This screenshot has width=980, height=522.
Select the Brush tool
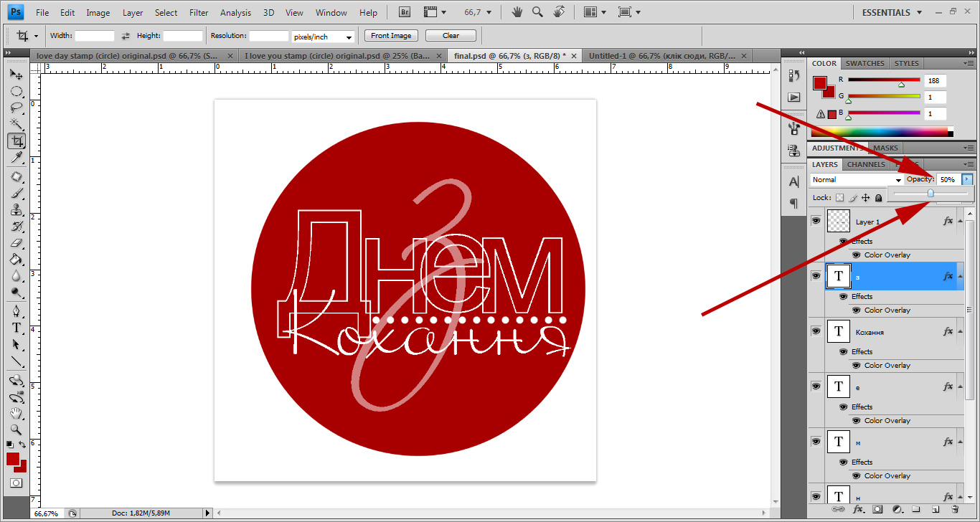(x=17, y=193)
